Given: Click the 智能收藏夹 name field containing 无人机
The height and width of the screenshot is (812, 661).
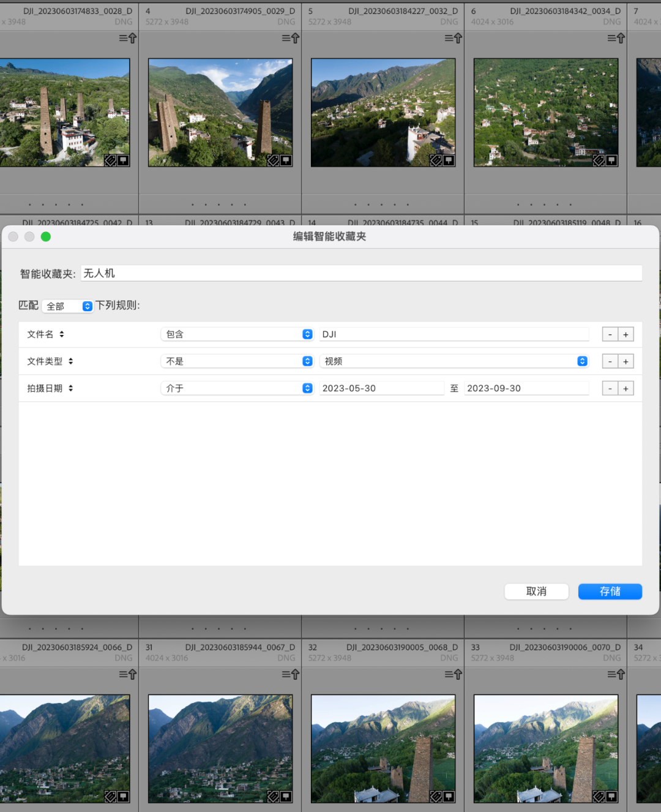Looking at the screenshot, I should coord(361,273).
